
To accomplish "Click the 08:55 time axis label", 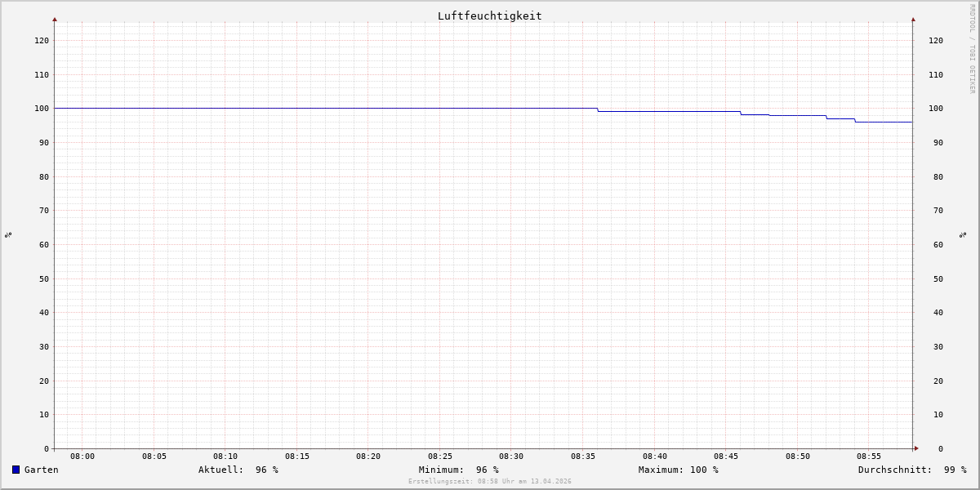I will 869,457.
